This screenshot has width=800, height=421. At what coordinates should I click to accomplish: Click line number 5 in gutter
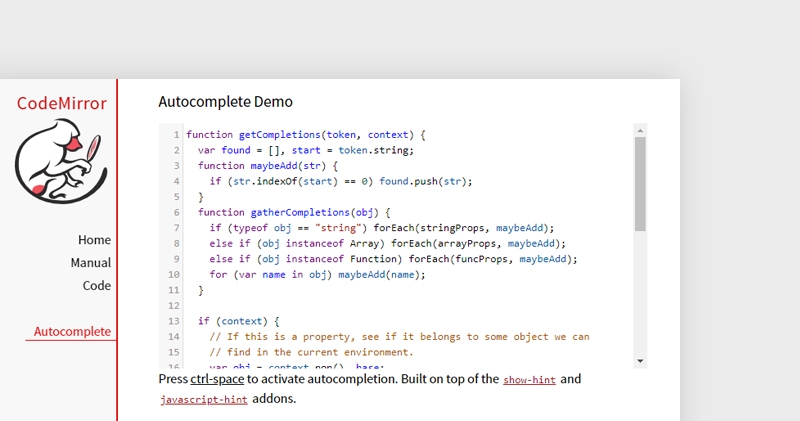[x=177, y=197]
